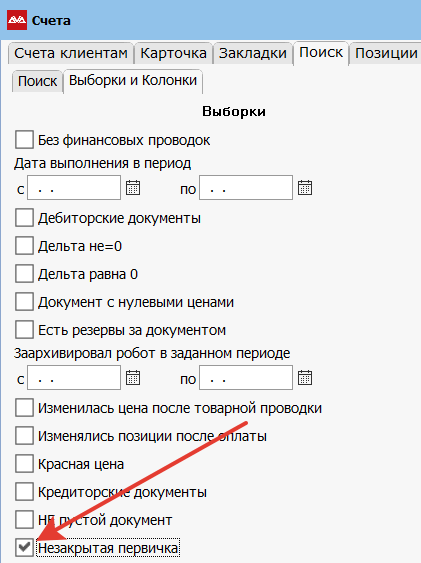Check 'Кредиторские документы' box
421x563 pixels.
(x=24, y=492)
